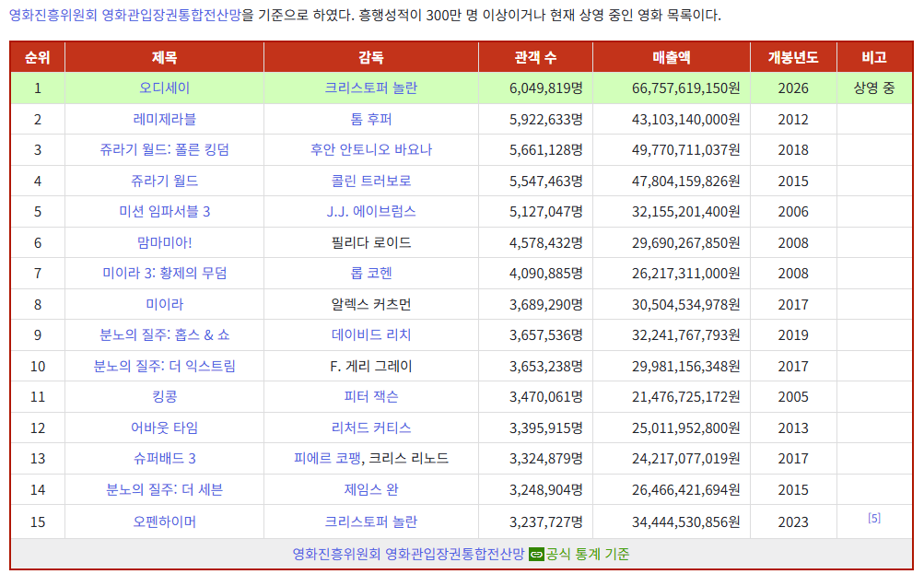Open the 오펜하이머 movie link

point(164,522)
